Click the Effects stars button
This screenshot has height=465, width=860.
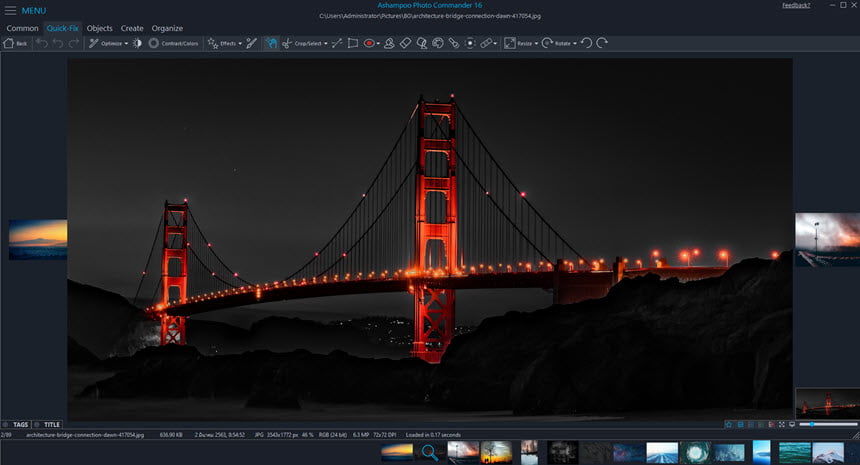click(x=222, y=43)
